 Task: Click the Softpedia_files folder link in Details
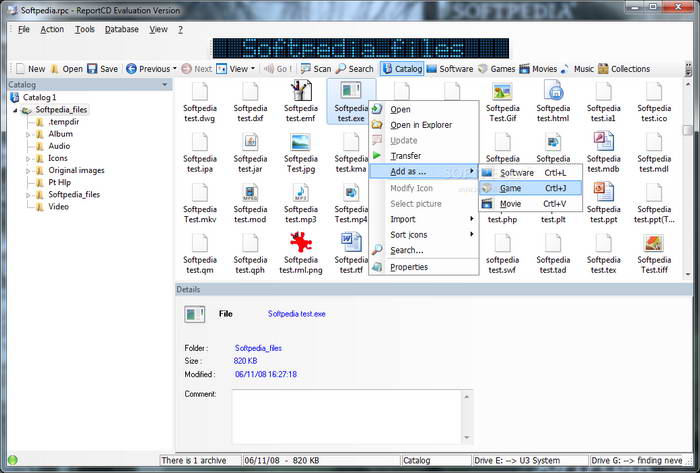click(258, 348)
